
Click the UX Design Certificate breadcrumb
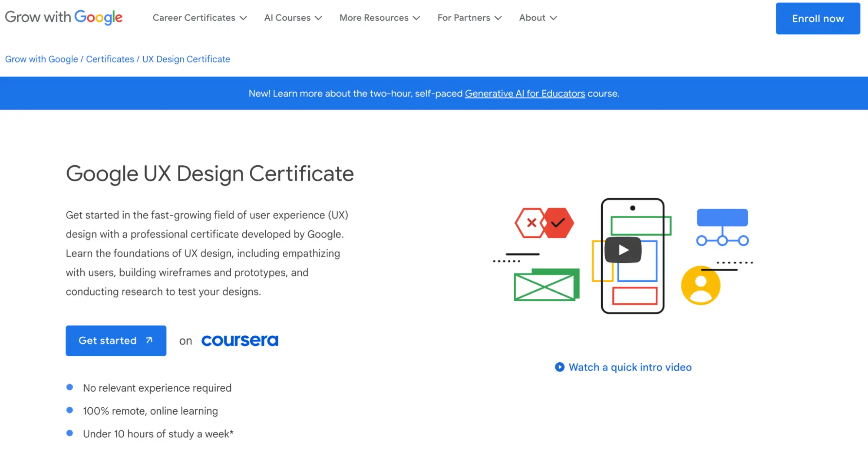tap(186, 59)
